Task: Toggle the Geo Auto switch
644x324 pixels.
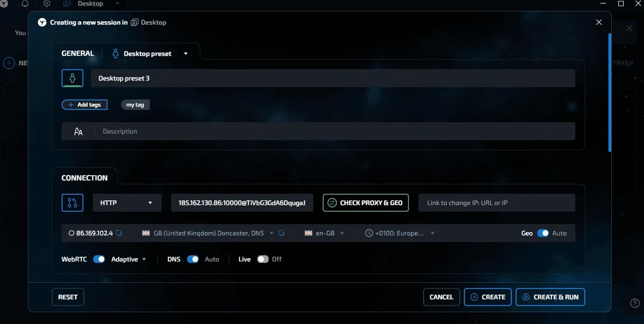Action: (x=543, y=233)
